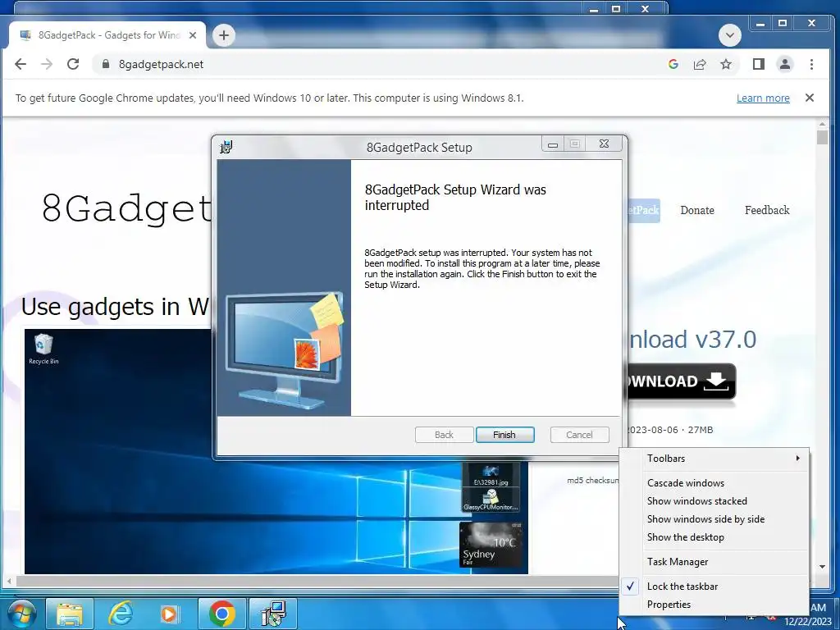
Task: Click the Finish button
Action: click(504, 435)
